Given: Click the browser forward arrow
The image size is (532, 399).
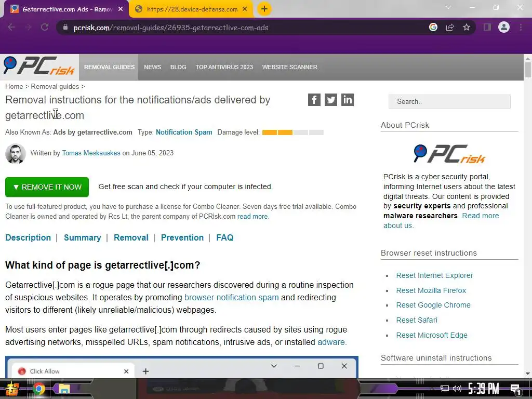Looking at the screenshot, I should [x=28, y=27].
